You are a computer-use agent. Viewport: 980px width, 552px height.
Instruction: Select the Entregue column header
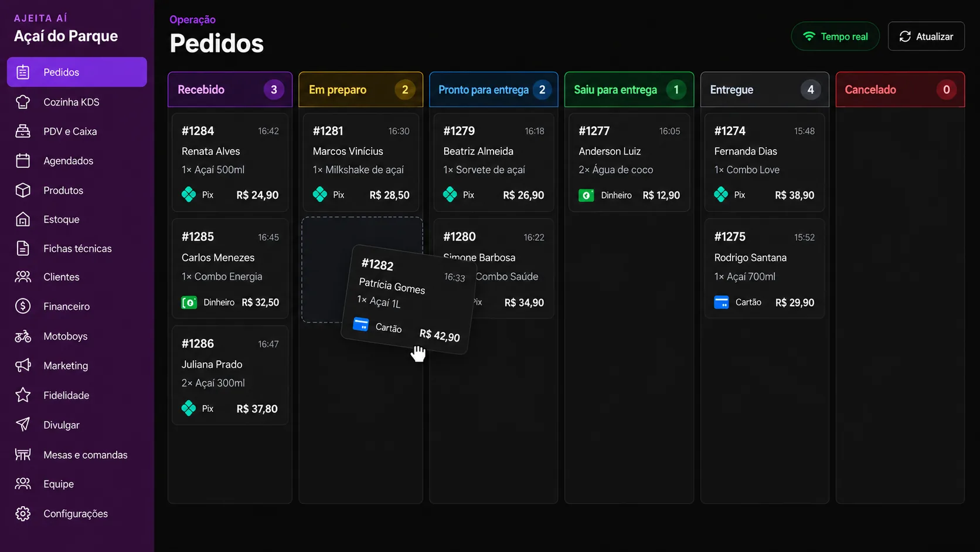(765, 90)
